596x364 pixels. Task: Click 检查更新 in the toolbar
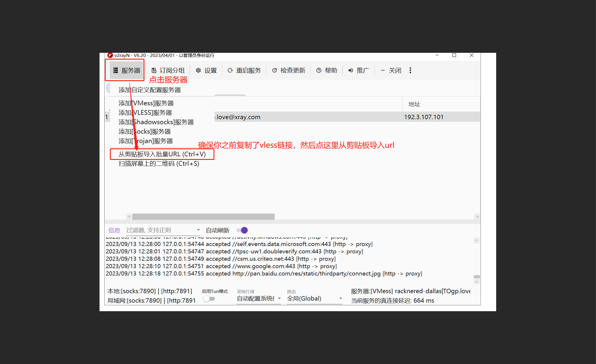tap(289, 70)
